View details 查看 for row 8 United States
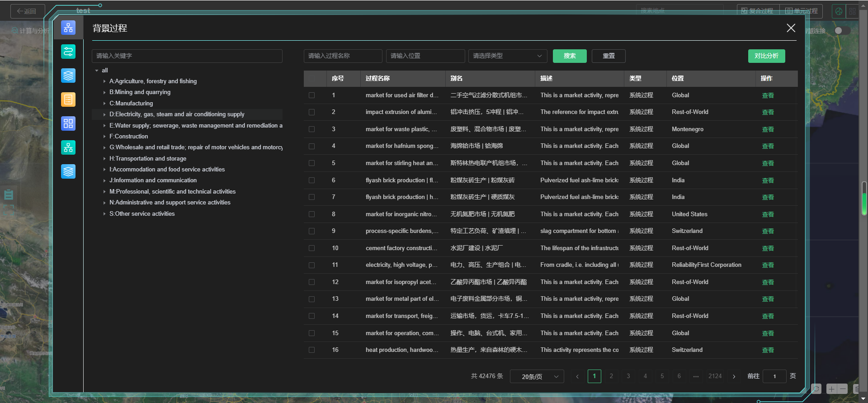 tap(768, 214)
